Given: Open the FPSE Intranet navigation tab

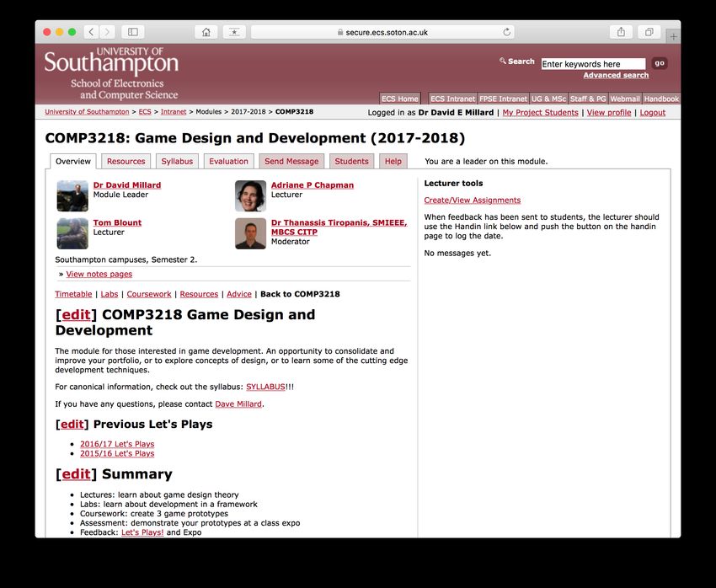Looking at the screenshot, I should 503,99.
